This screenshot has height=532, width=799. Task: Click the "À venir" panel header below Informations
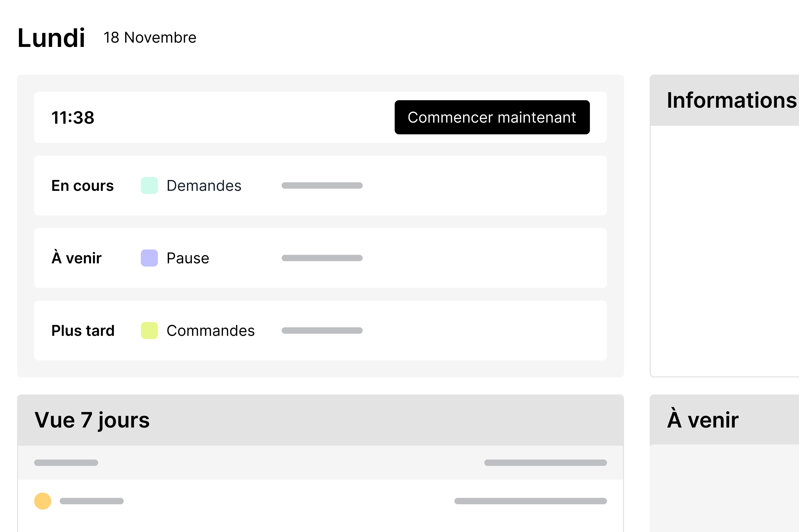703,420
